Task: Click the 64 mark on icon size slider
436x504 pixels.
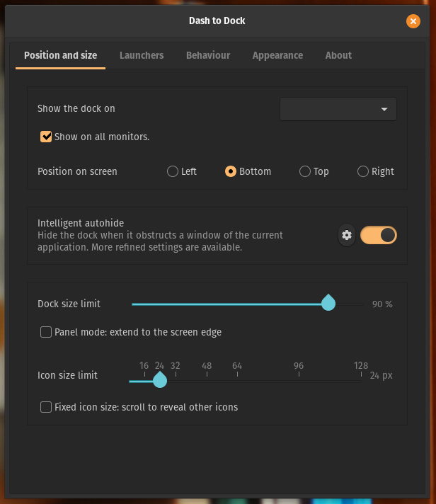Action: 237,365
